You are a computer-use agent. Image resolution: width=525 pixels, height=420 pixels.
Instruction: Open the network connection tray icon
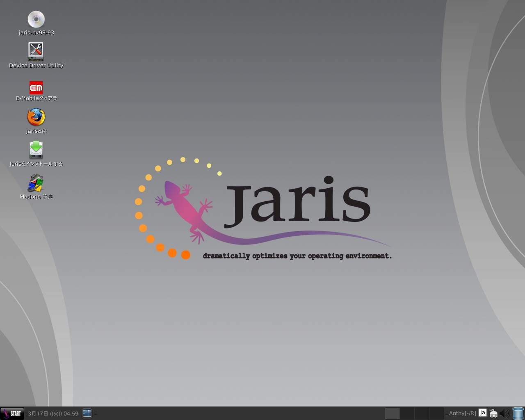493,413
